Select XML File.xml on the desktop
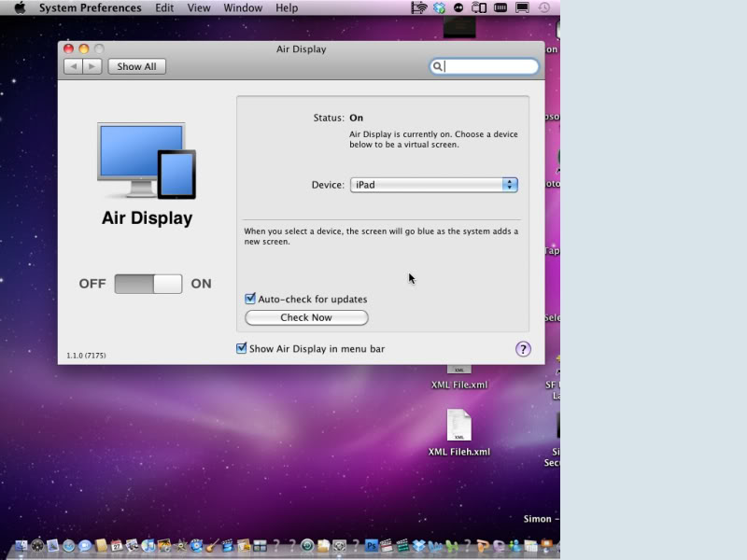This screenshot has height=560, width=747. pyautogui.click(x=458, y=379)
